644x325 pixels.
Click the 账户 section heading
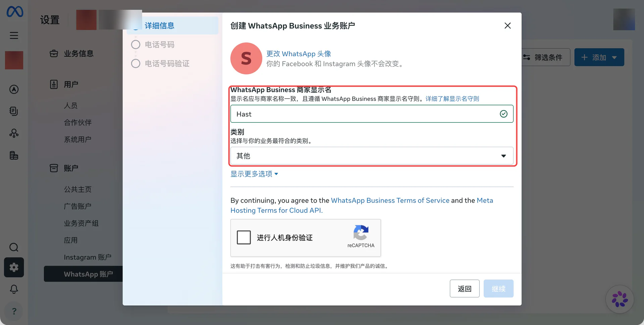(71, 168)
